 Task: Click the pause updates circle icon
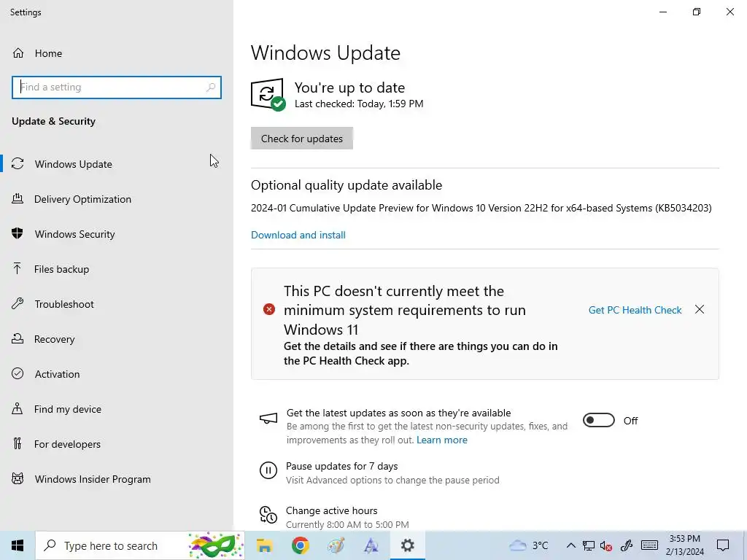268,470
